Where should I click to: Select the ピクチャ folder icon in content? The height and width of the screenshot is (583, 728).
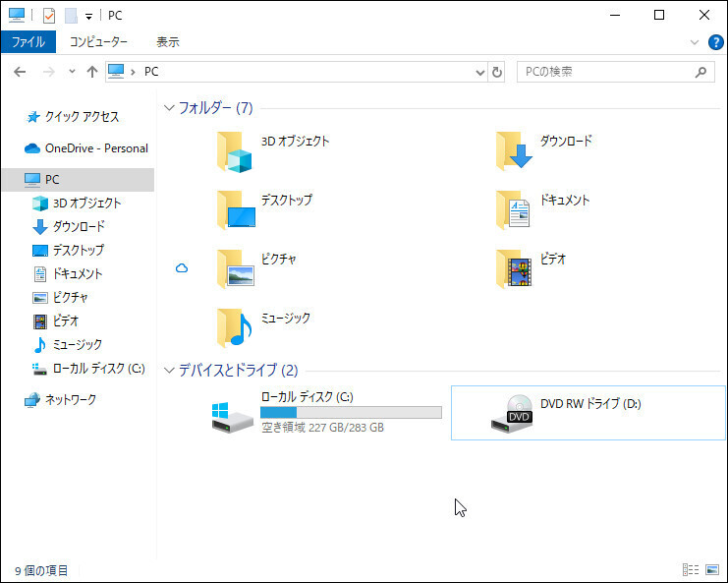coord(236,268)
